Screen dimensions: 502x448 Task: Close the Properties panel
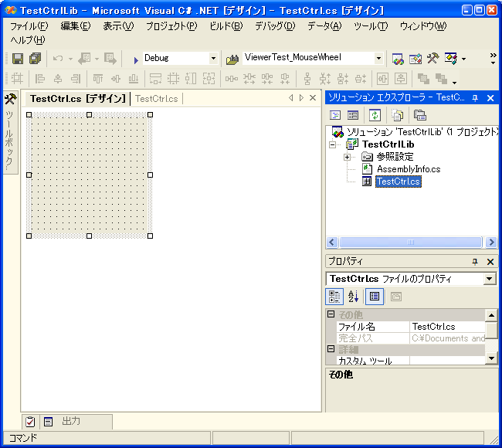pos(490,262)
